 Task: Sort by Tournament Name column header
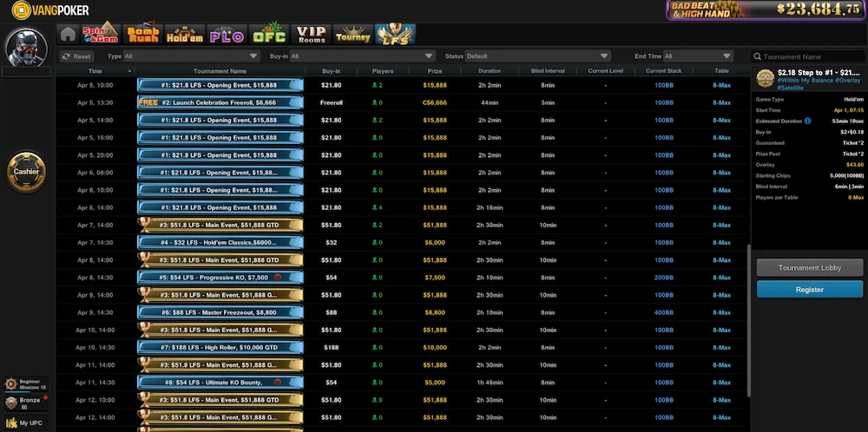pos(220,71)
